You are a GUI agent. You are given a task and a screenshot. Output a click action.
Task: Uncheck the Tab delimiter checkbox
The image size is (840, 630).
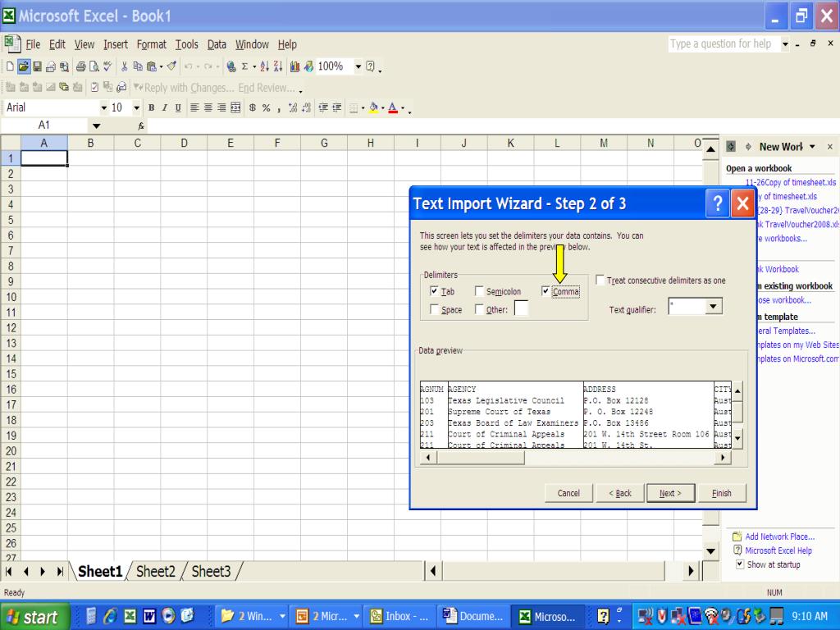click(x=435, y=291)
